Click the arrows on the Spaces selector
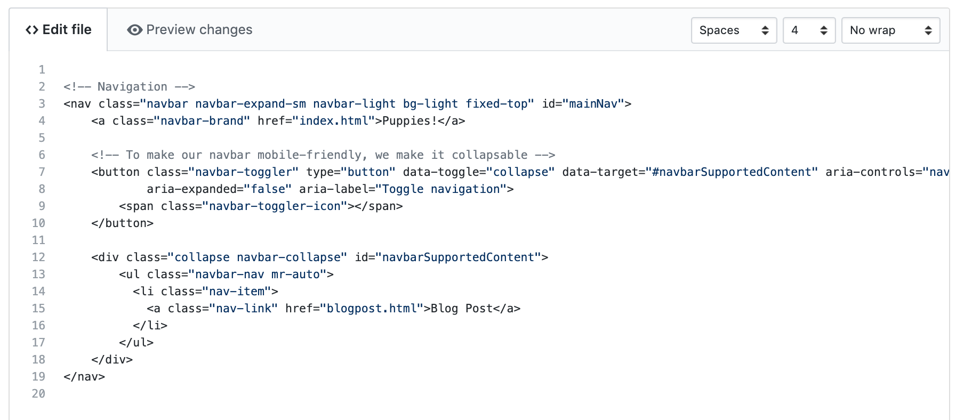Image resolution: width=980 pixels, height=420 pixels. (x=765, y=30)
